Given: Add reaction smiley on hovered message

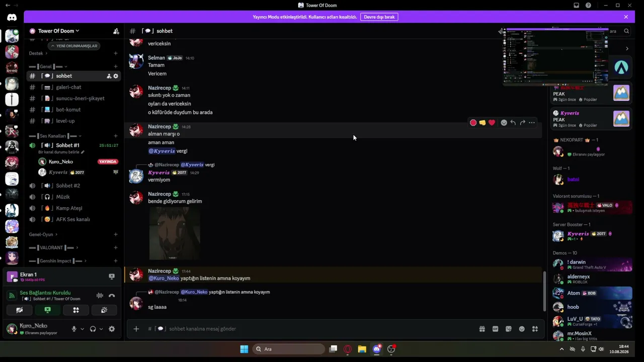Looking at the screenshot, I should 504,123.
